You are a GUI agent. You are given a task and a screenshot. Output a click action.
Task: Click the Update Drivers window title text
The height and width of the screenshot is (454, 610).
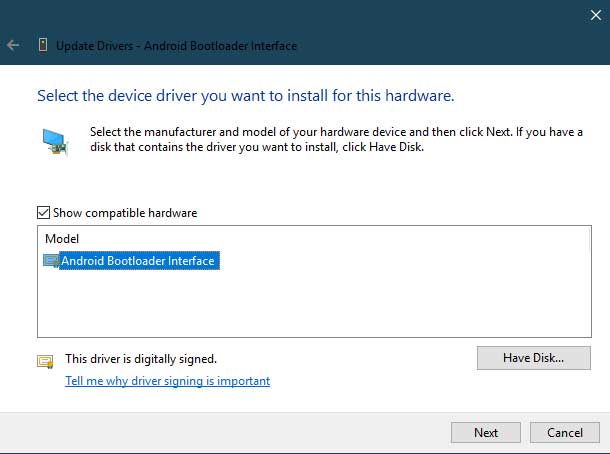(176, 46)
